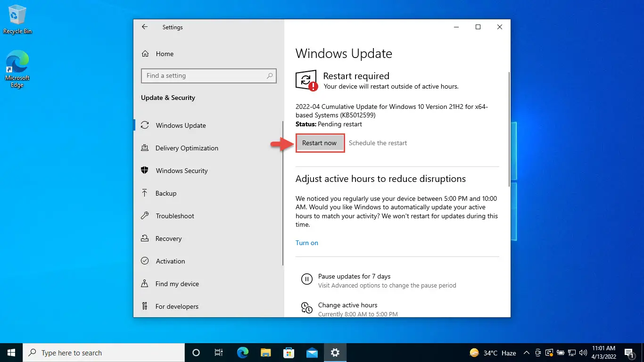Click the Delivery Optimization sidebar icon

(145, 148)
